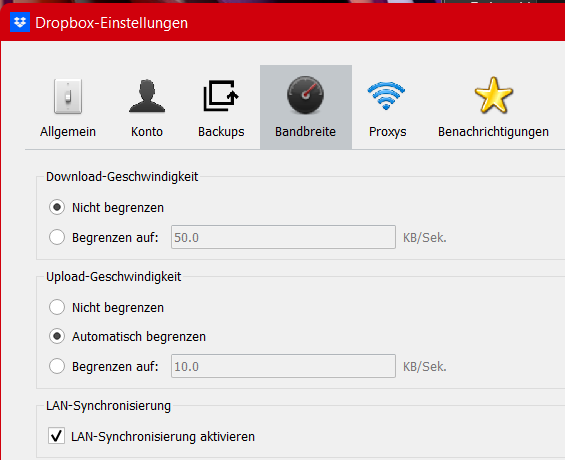Select the Benachrichtigungen star icon

[493, 95]
